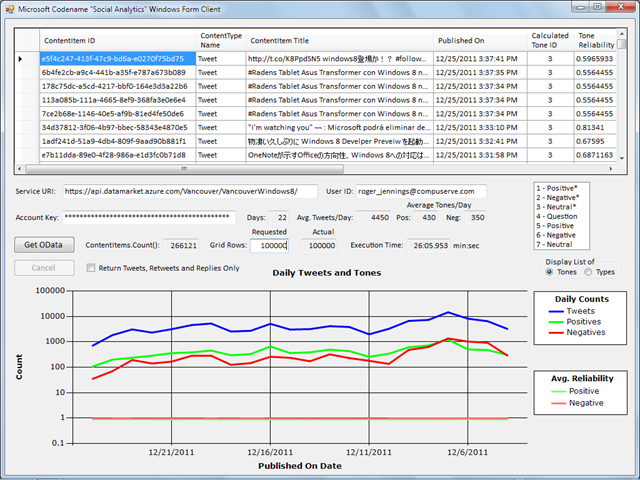Click the application icon in title bar
The width and height of the screenshot is (640, 480).
[x=10, y=8]
